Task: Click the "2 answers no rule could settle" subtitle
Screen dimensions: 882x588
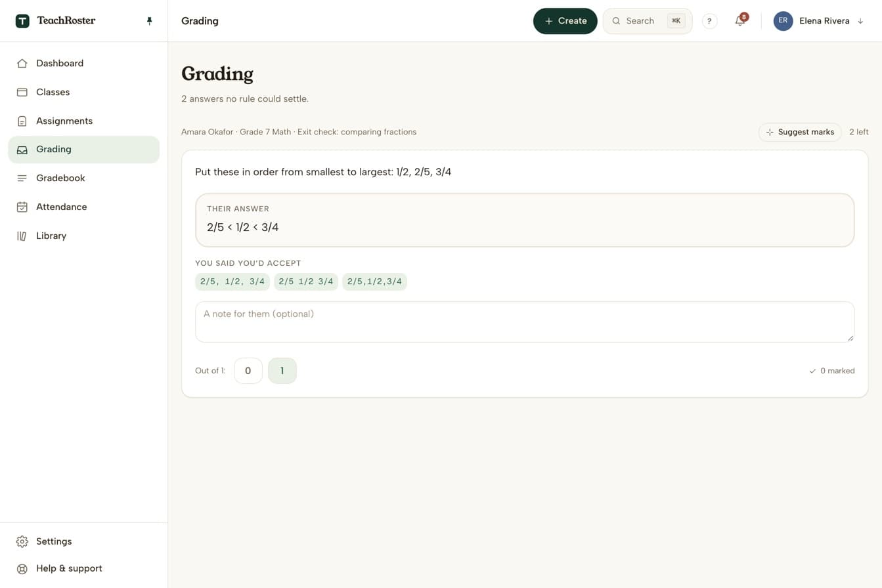Action: point(245,99)
